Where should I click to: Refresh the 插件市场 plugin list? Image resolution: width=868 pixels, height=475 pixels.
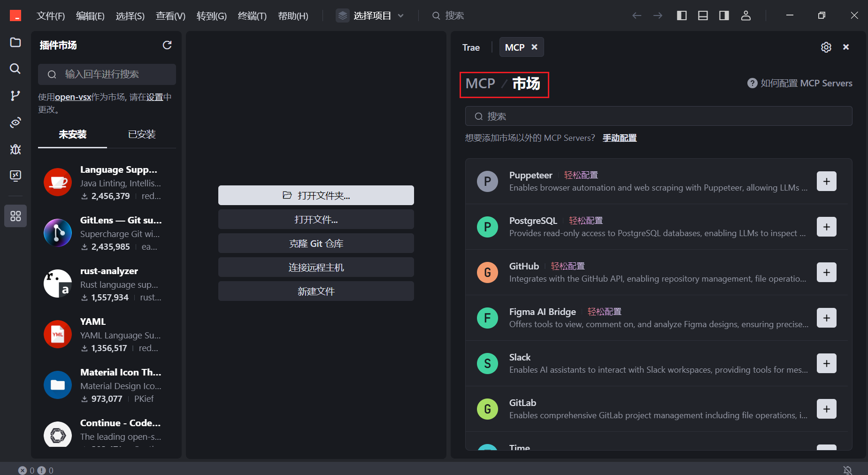pyautogui.click(x=168, y=45)
